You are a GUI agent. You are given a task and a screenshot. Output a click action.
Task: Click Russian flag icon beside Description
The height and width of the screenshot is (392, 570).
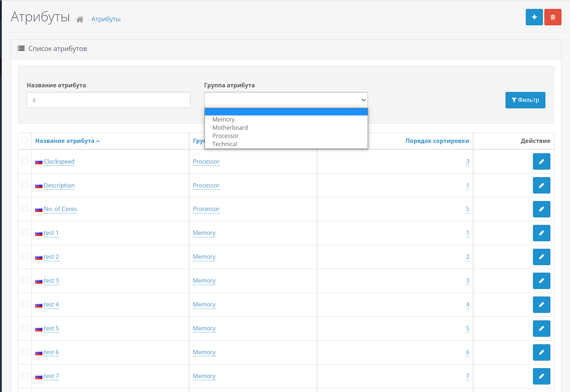[x=39, y=186]
